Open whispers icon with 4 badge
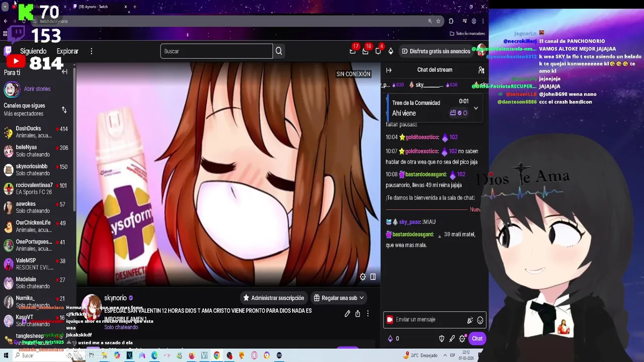 tap(378, 51)
